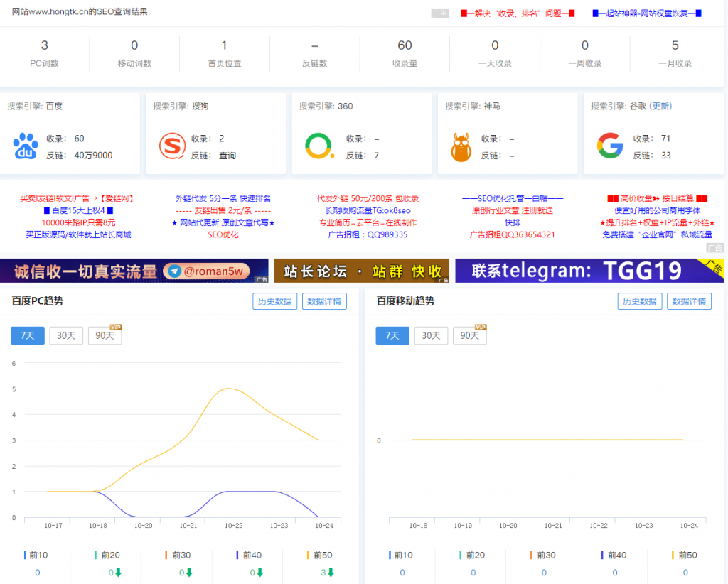Image resolution: width=728 pixels, height=584 pixels.
Task: Open 数据详情 for 百度移动趋势
Action: tap(689, 301)
